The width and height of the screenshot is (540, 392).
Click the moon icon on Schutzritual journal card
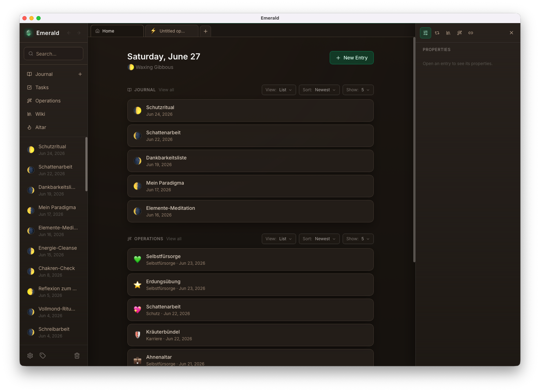click(138, 111)
